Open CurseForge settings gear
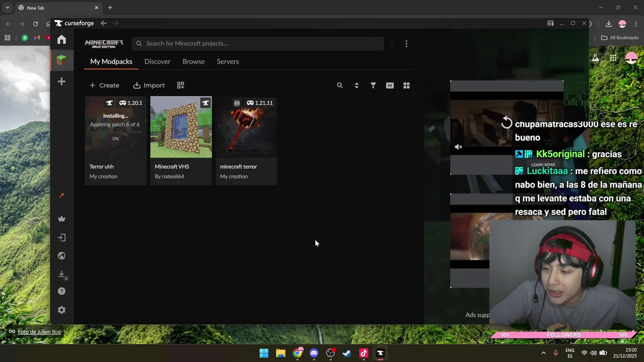644x362 pixels. coord(61,310)
